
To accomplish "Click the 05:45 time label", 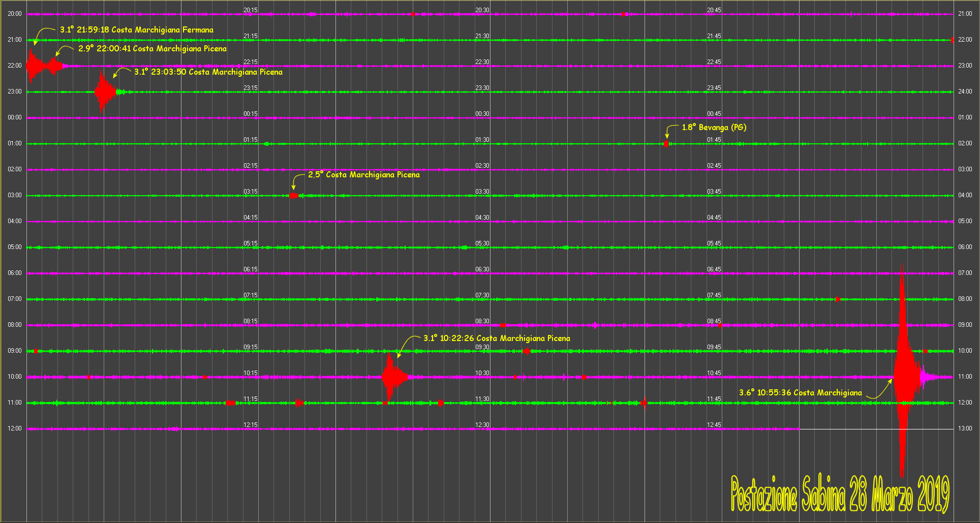I will click(x=714, y=243).
